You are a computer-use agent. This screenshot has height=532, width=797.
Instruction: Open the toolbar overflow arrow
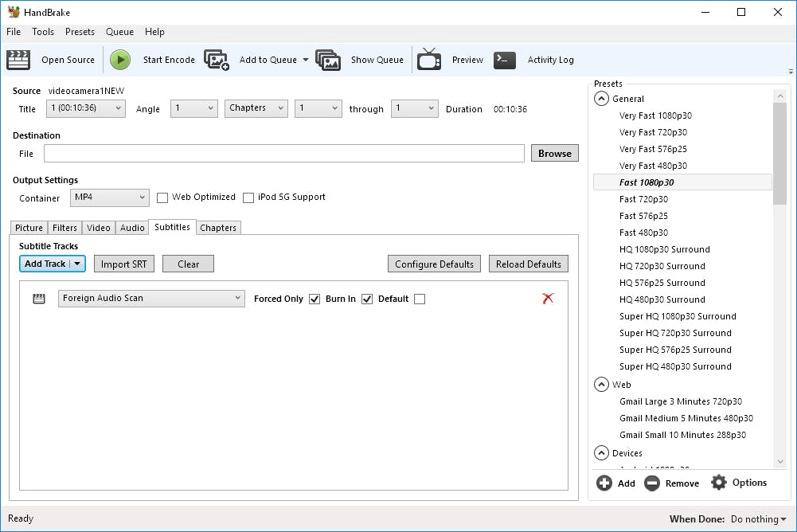791,72
